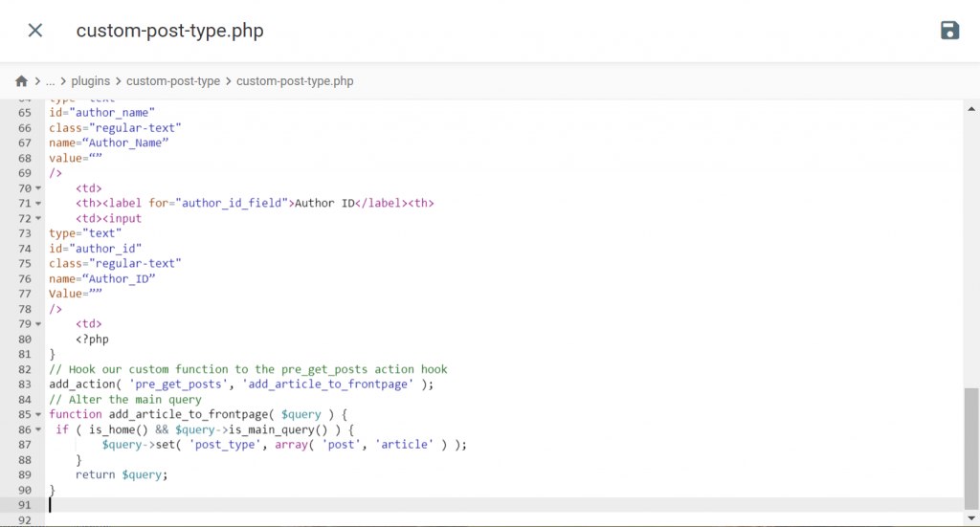Image resolution: width=980 pixels, height=527 pixels.
Task: Click the custom-post-type.php title in header
Action: coord(169,31)
